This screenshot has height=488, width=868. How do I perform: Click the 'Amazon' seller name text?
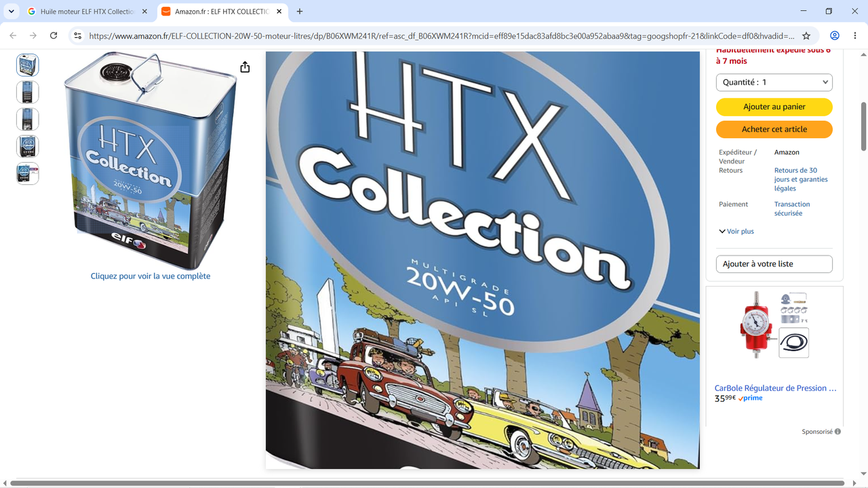(x=787, y=152)
